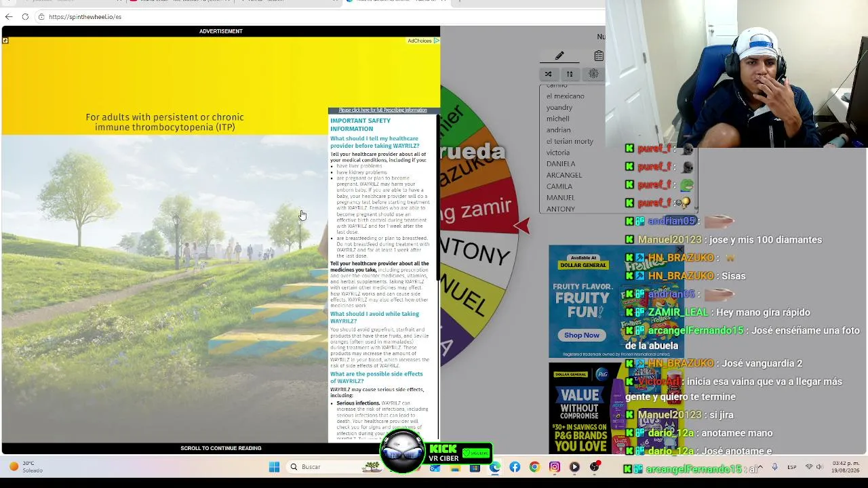Open the clipboard results tab
868x488 pixels.
[x=598, y=56]
